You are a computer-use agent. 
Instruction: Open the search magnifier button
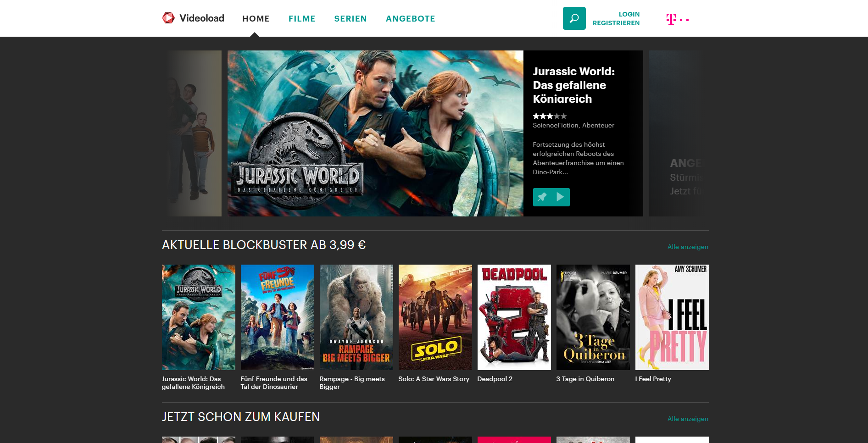[x=574, y=18]
